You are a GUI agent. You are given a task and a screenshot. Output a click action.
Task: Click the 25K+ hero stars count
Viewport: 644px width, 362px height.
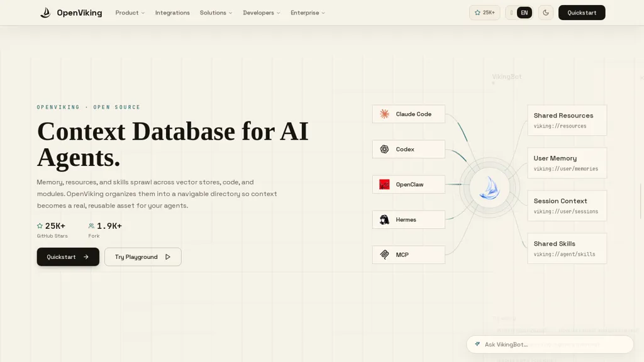55,226
